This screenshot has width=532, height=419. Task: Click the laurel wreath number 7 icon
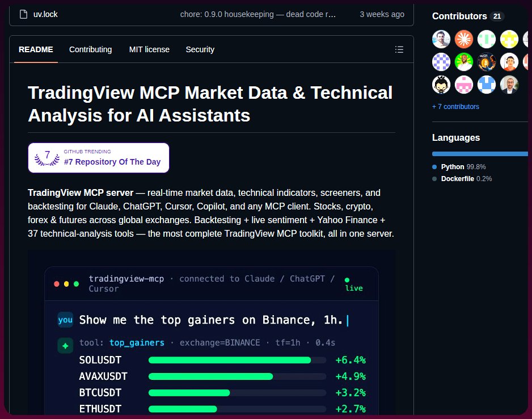[x=47, y=158]
